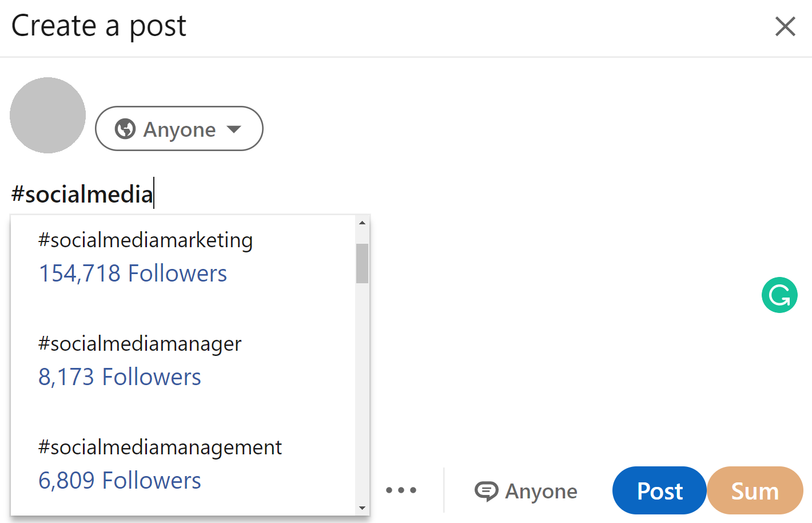Close the Create a post dialog

click(x=785, y=26)
